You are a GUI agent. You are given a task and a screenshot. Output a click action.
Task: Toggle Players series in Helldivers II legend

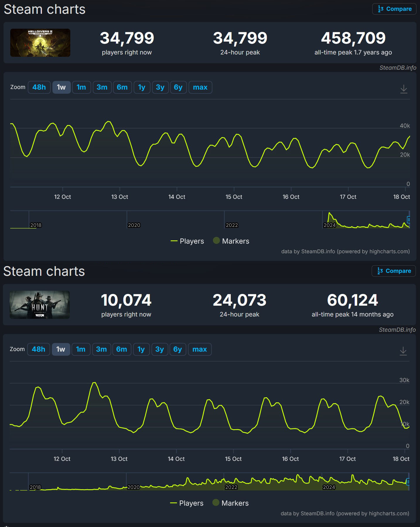(187, 241)
